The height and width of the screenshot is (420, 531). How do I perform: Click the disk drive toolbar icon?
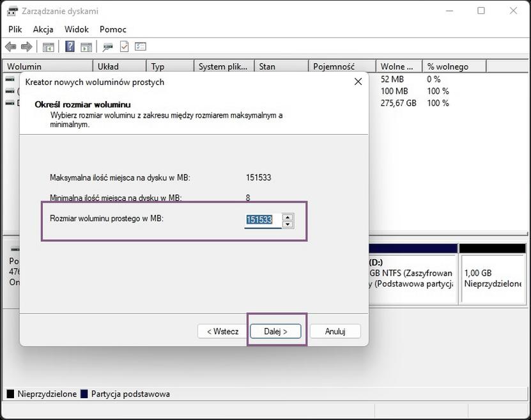point(108,47)
